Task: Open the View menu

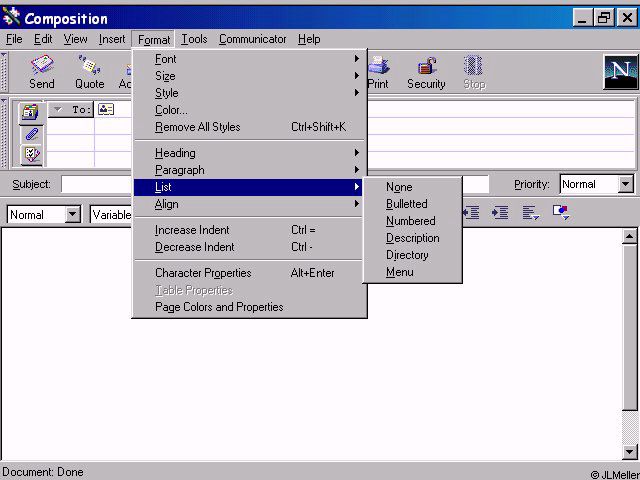Action: pyautogui.click(x=76, y=39)
